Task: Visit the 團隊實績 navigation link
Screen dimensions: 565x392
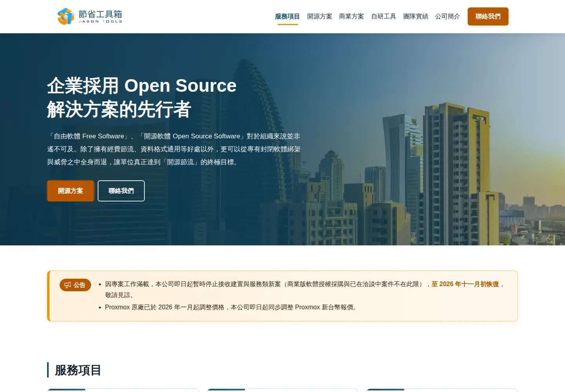Action: [416, 16]
